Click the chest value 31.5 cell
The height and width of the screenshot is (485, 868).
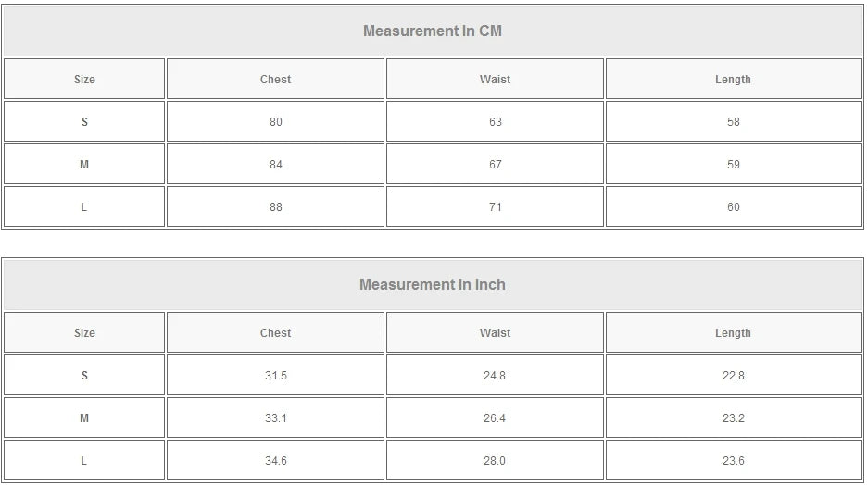tap(275, 376)
